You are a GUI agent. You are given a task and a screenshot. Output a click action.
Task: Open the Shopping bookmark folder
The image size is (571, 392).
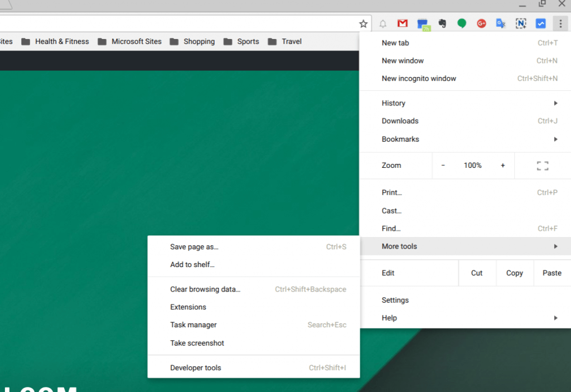(x=192, y=41)
